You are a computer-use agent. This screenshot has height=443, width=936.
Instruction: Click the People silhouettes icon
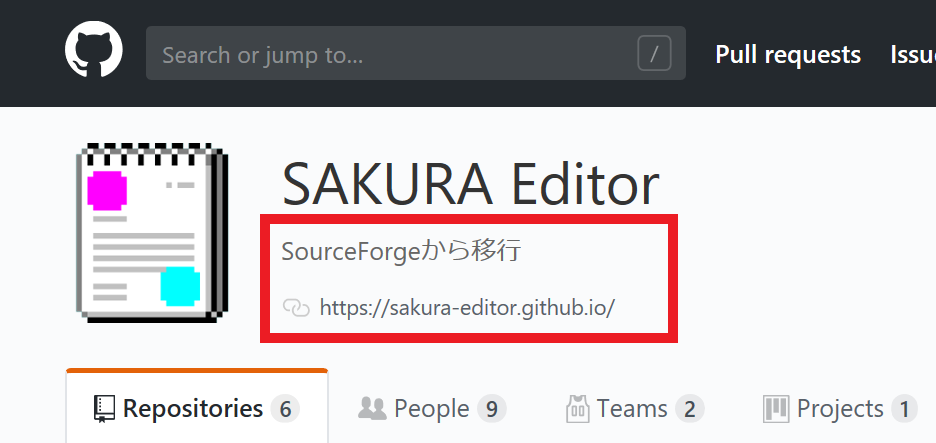[372, 408]
